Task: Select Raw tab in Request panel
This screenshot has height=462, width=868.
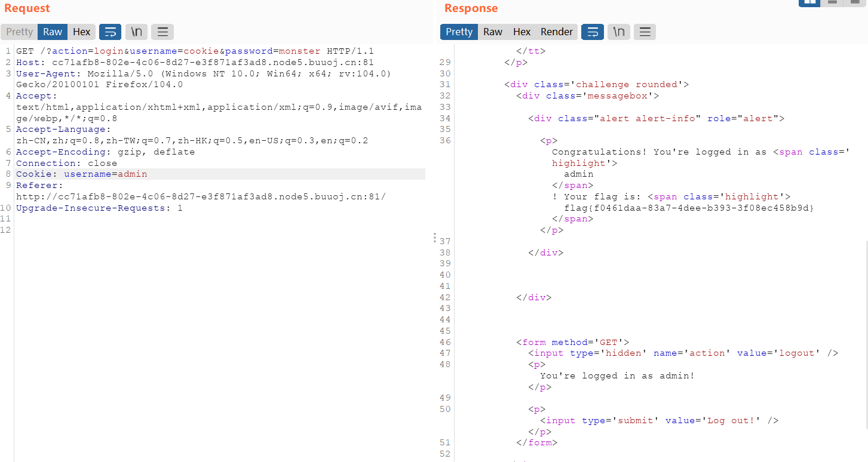Action: click(x=53, y=32)
